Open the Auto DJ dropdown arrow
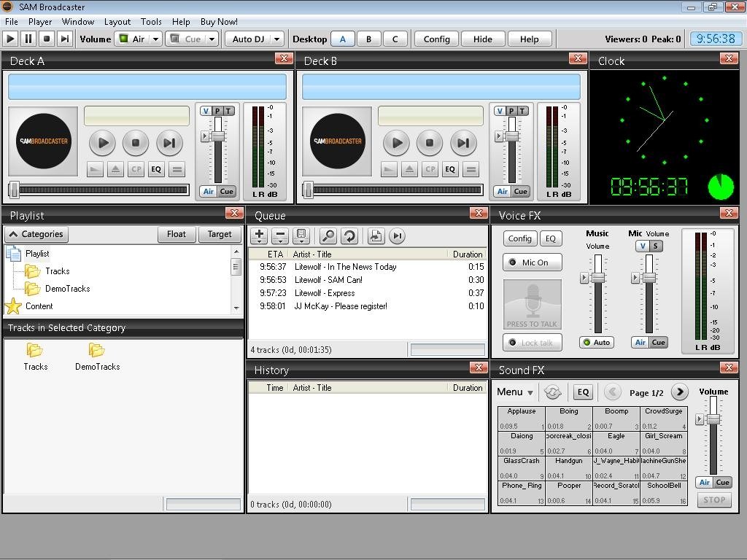 tap(276, 39)
